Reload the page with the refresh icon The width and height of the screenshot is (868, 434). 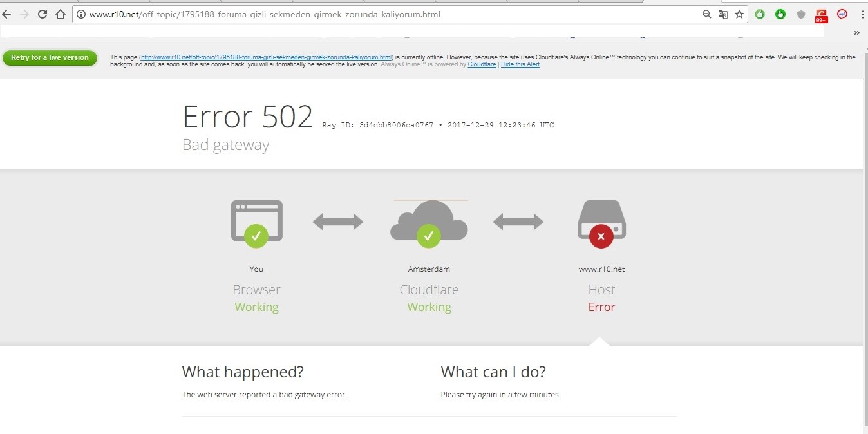click(42, 14)
